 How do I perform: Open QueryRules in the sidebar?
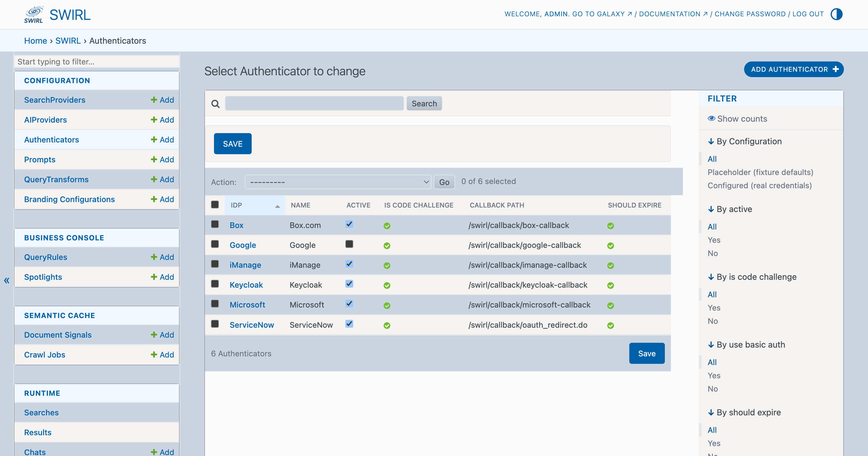coord(46,257)
